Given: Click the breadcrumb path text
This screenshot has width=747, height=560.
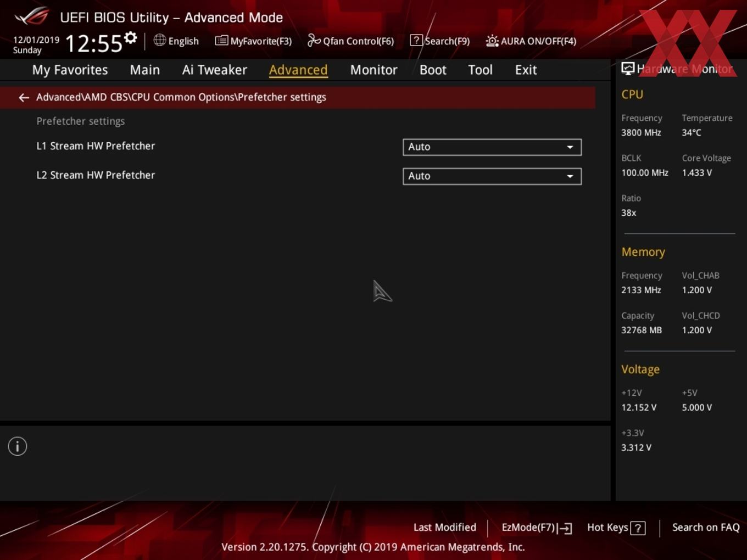Looking at the screenshot, I should [181, 97].
